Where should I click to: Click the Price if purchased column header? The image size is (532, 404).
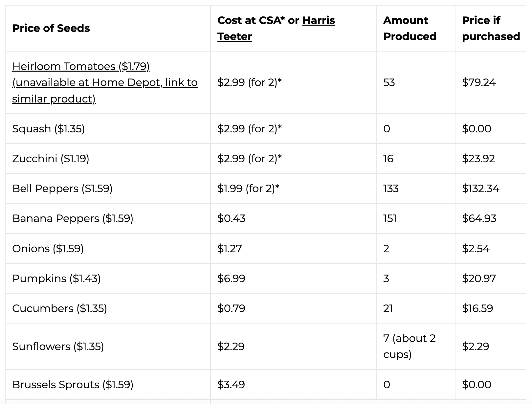[491, 28]
